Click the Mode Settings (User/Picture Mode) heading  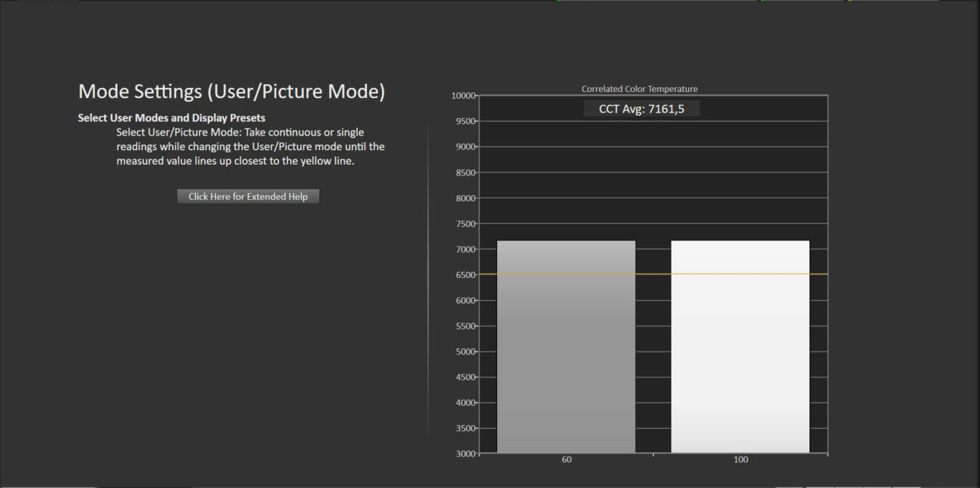[231, 92]
